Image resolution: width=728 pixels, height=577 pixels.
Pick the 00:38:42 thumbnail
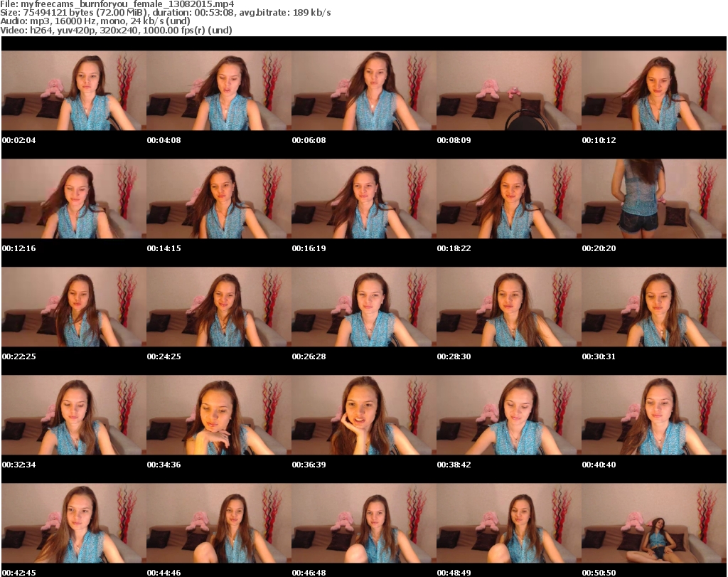508,415
